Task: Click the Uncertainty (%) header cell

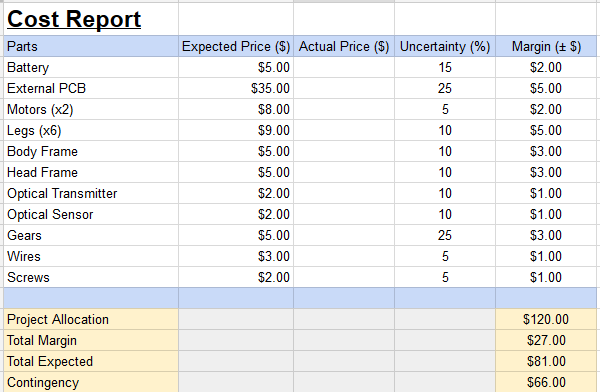Action: click(445, 46)
